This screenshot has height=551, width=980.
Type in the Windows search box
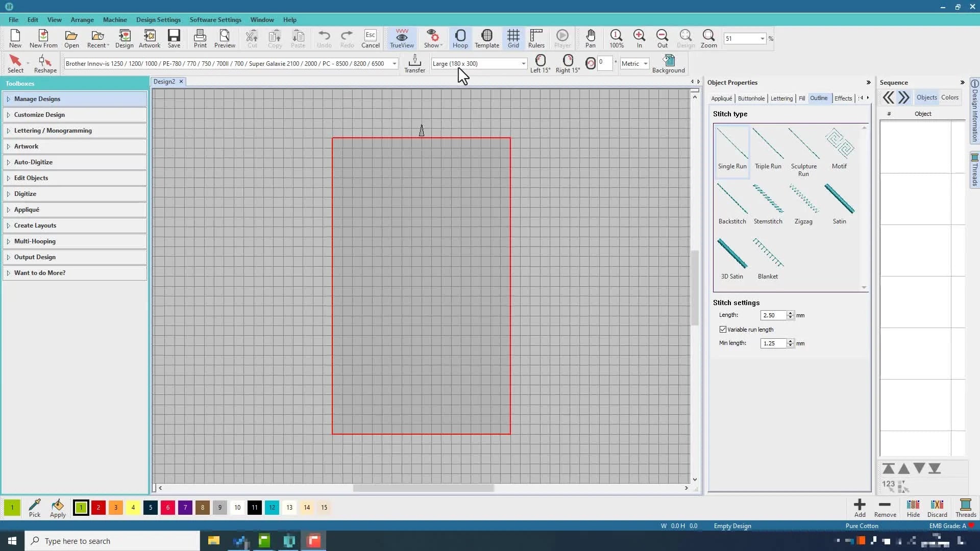[x=112, y=540]
